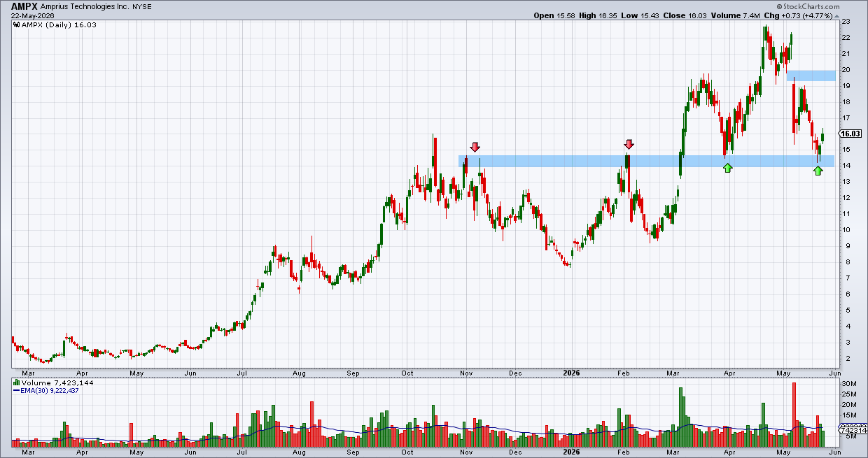Click the 2026 label under the volume panel
Image resolution: width=868 pixels, height=458 pixels.
click(x=573, y=452)
